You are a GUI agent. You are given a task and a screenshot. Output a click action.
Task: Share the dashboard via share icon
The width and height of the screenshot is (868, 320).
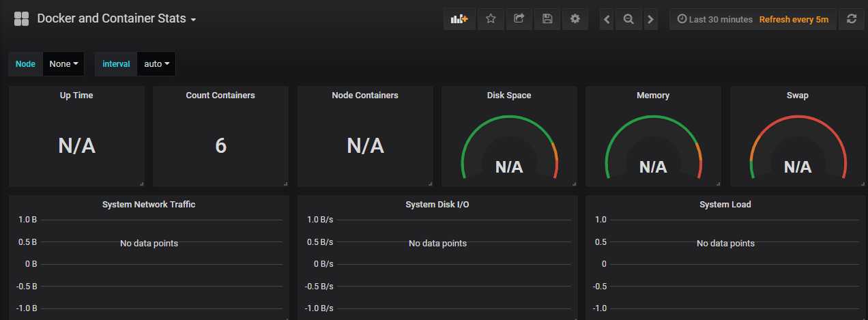[519, 19]
